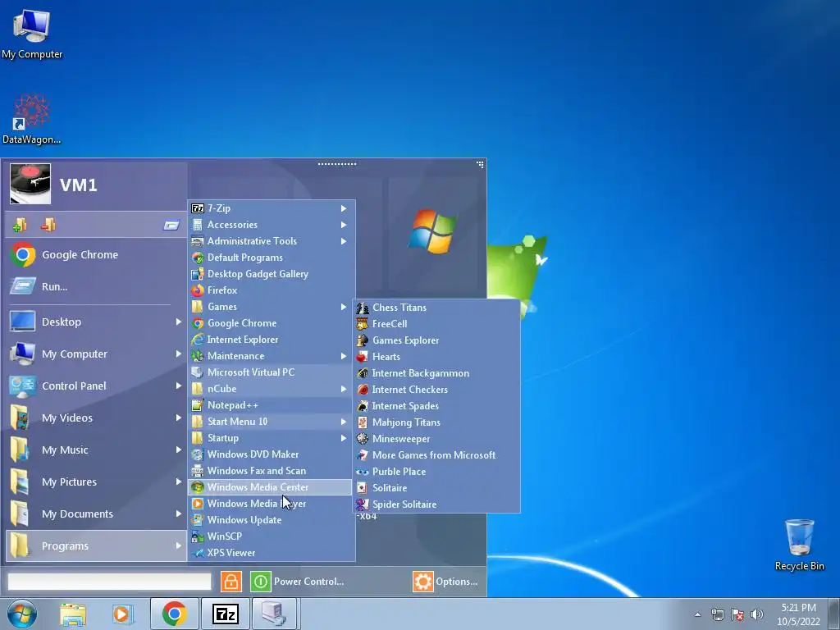The image size is (840, 630).
Task: Open My Videos menu entry
Action: tap(96, 418)
